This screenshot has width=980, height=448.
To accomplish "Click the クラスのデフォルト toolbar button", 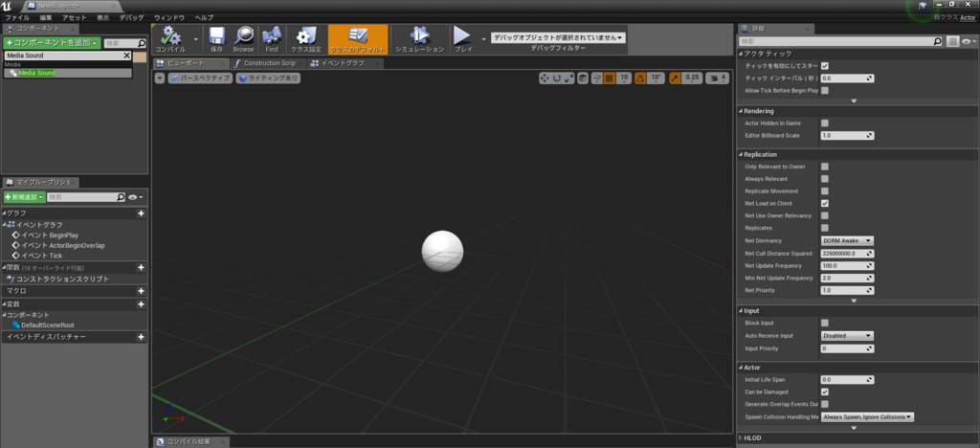I will coord(358,39).
